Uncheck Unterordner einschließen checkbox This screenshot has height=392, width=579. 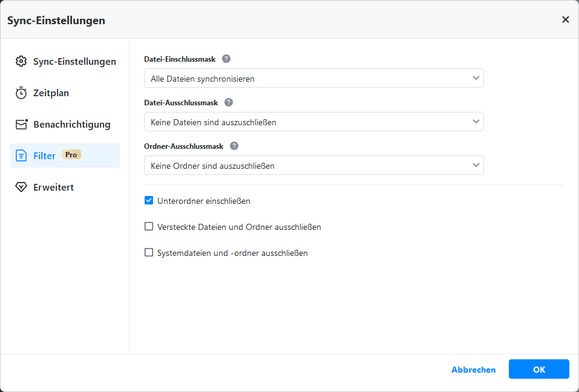point(149,201)
